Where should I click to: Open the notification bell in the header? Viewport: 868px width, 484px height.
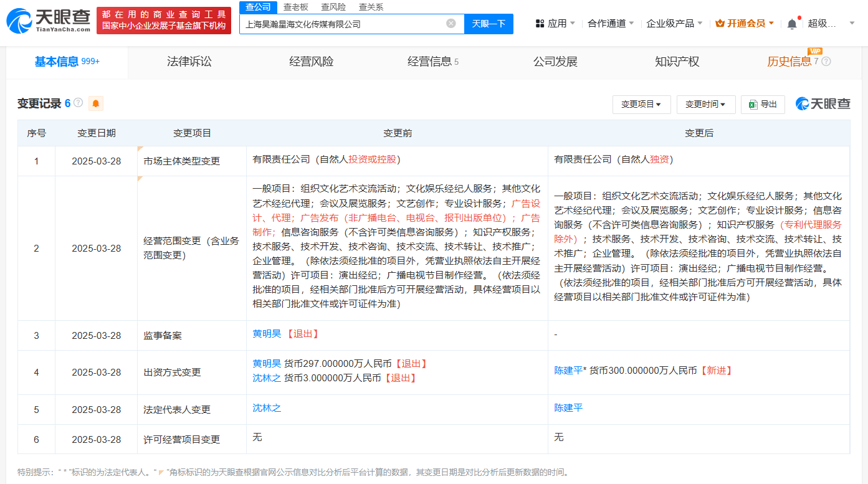tap(792, 24)
